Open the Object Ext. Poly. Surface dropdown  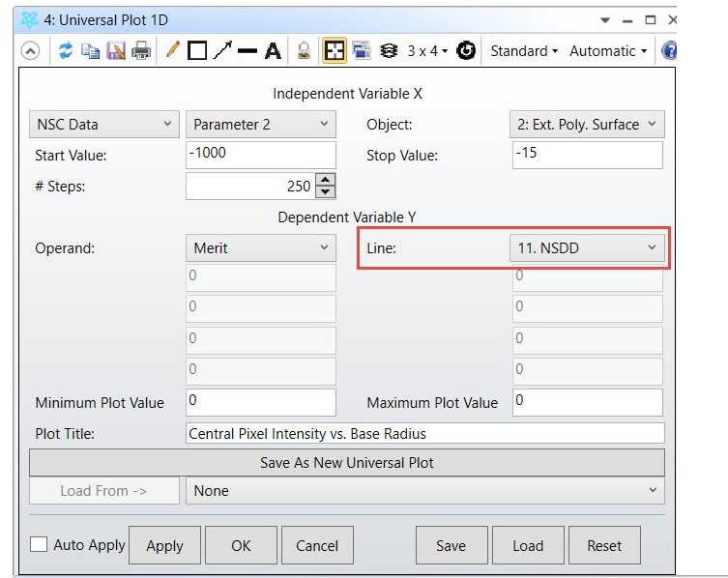587,124
